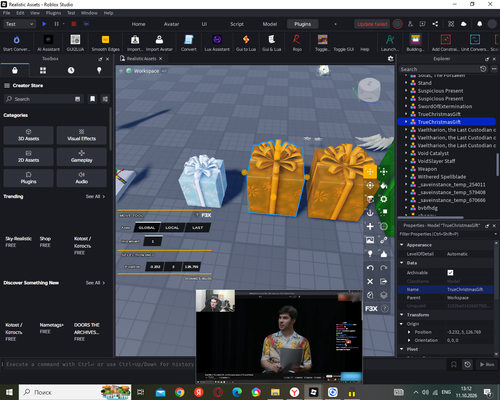
Task: Open the GUI2LUA plugin
Action: 75,43
